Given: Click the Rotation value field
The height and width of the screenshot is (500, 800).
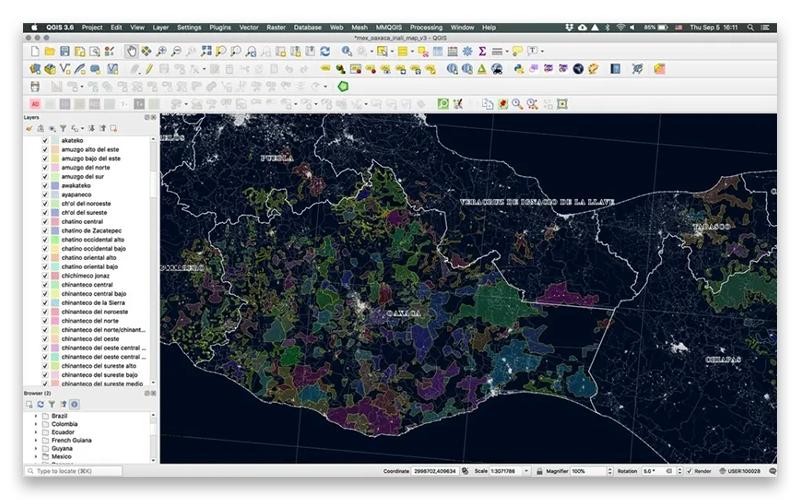Looking at the screenshot, I should [658, 471].
